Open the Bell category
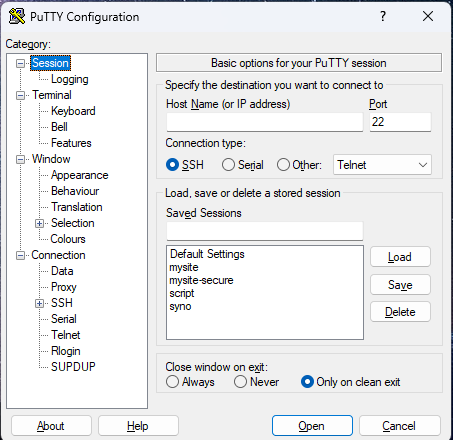This screenshot has height=440, width=453. click(59, 127)
